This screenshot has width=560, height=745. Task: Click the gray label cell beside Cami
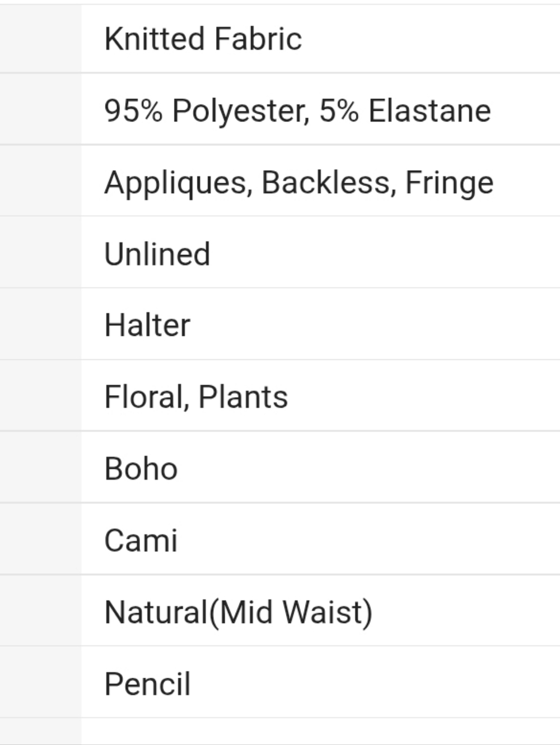[x=40, y=539]
